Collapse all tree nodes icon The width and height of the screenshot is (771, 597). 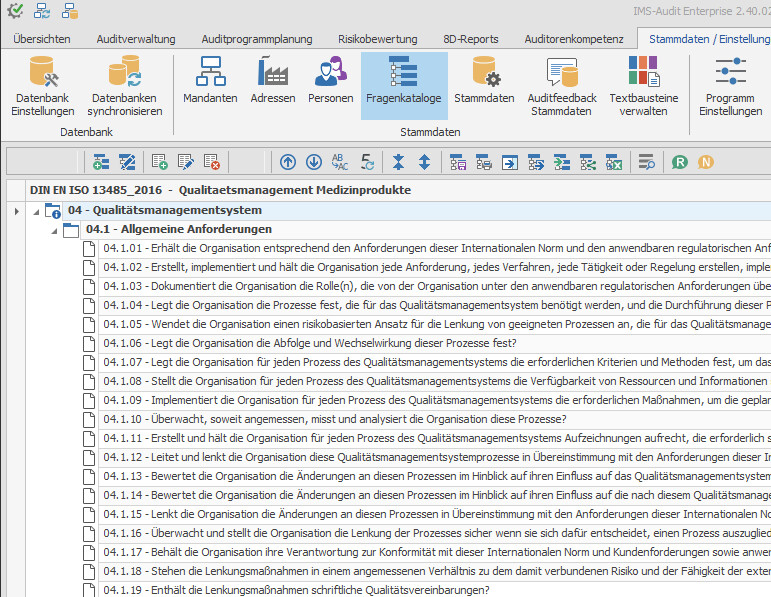coord(399,162)
